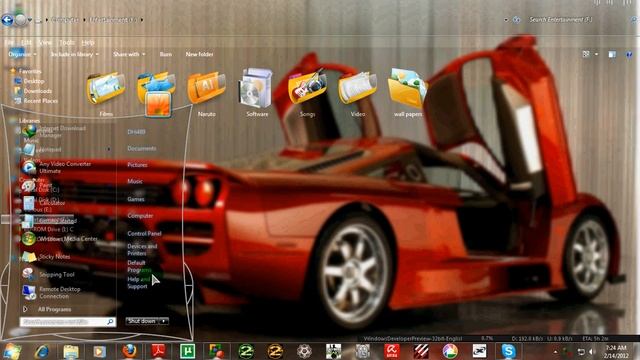Open Remote Desktop Connection
Viewport: 640px width, 360px height.
pos(51,292)
